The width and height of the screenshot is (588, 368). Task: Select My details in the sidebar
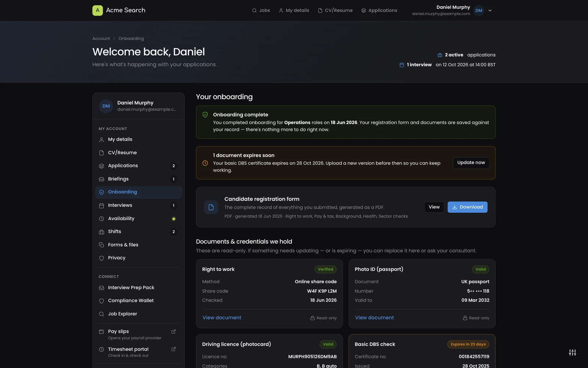pos(139,139)
